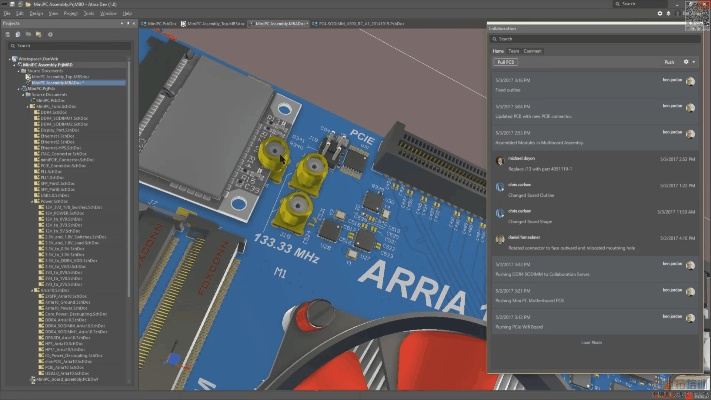Image resolution: width=711 pixels, height=400 pixels.
Task: Open the Project menu
Action: point(70,13)
